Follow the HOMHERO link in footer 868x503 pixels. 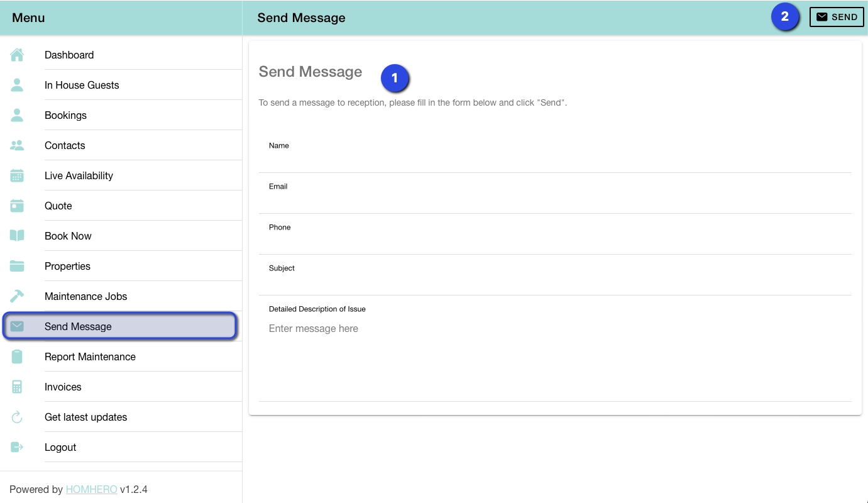tap(91, 489)
